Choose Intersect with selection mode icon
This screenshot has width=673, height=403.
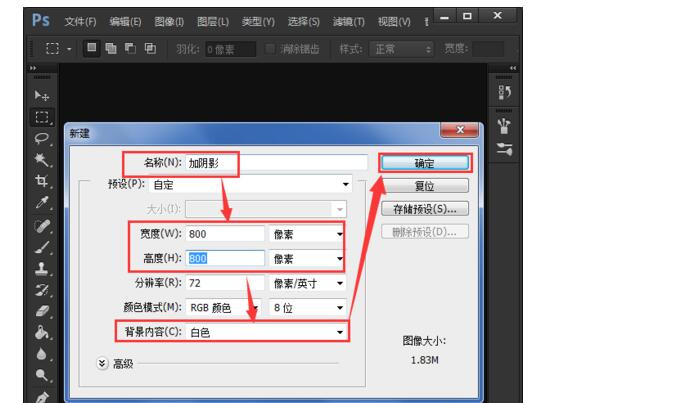tap(150, 48)
